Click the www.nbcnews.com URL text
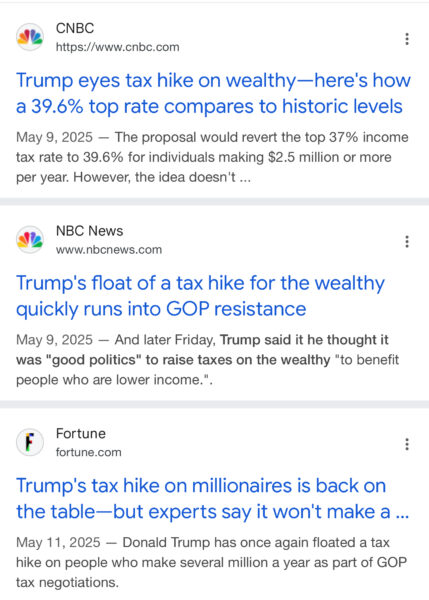The width and height of the screenshot is (429, 600). 109,250
